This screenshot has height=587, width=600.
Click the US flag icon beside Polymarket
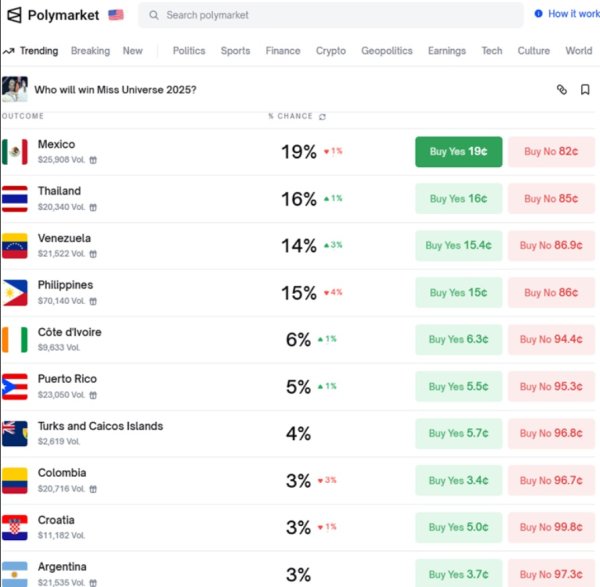click(x=116, y=15)
